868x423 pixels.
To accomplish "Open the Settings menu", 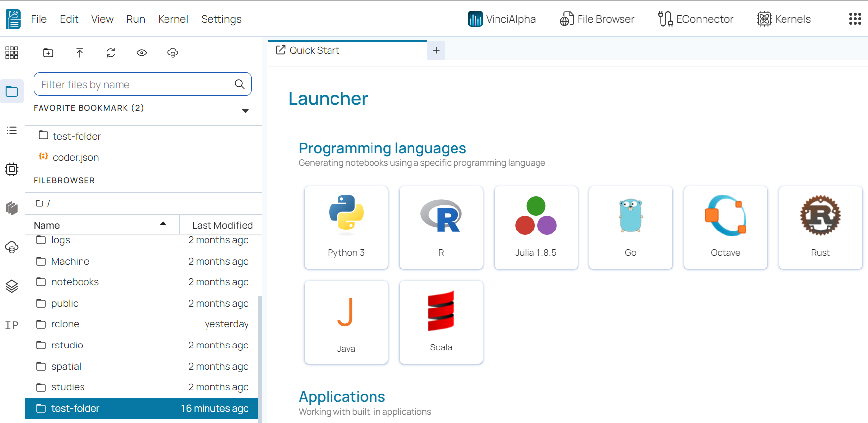I will coord(221,19).
